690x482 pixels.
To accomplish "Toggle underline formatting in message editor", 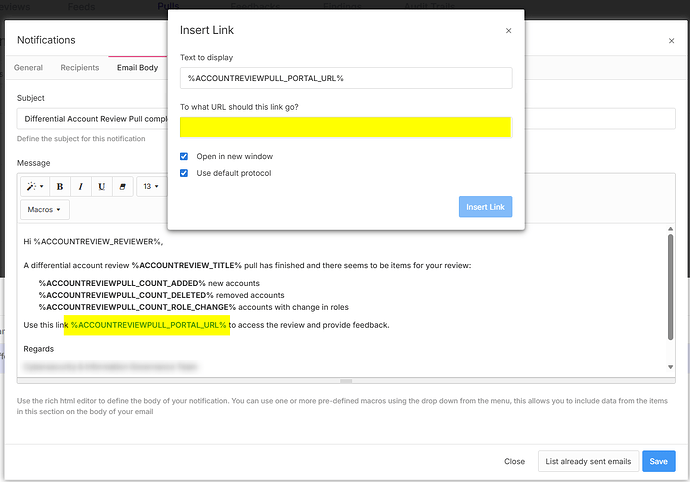I will click(x=102, y=187).
